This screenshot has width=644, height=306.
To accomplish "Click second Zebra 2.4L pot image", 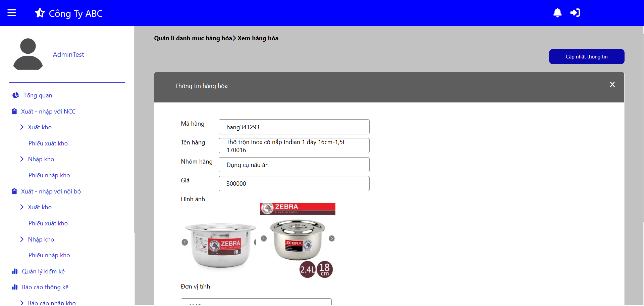I will click(298, 241).
